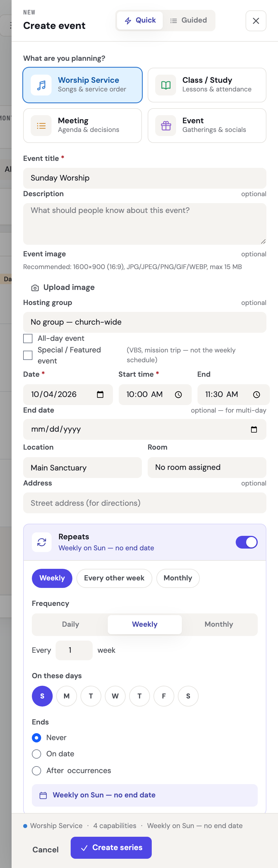
Task: Click the Upload image button
Action: pos(63,287)
